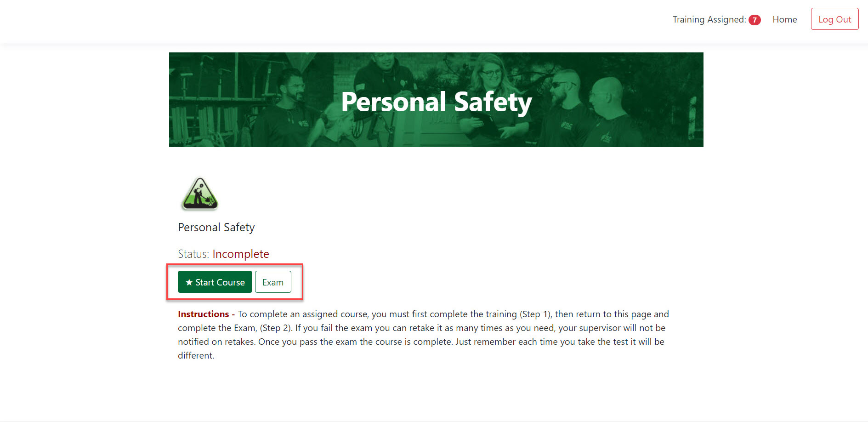Click the bold Instructions label
The image size is (868, 422).
(x=203, y=314)
